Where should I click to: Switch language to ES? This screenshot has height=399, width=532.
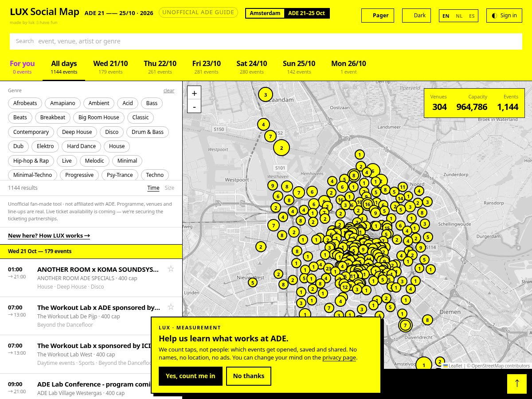tap(472, 16)
